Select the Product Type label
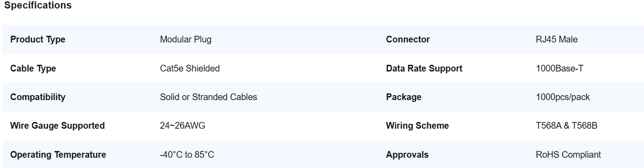 [37, 39]
